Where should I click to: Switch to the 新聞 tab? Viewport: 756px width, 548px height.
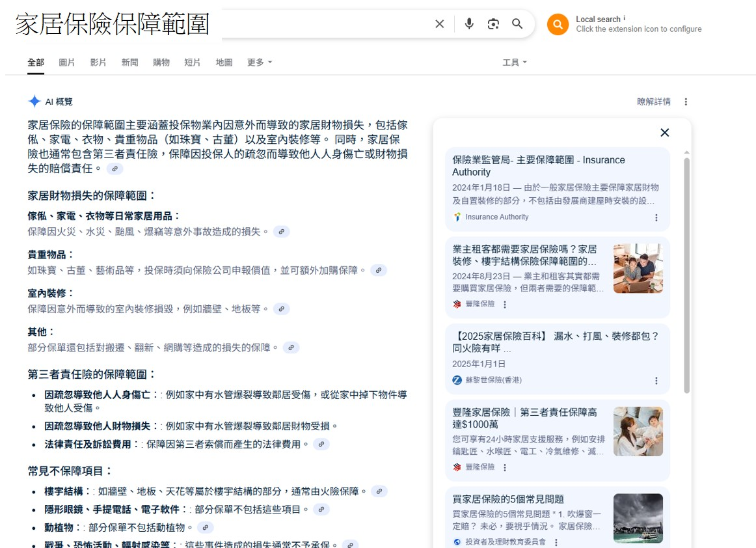[x=129, y=62]
